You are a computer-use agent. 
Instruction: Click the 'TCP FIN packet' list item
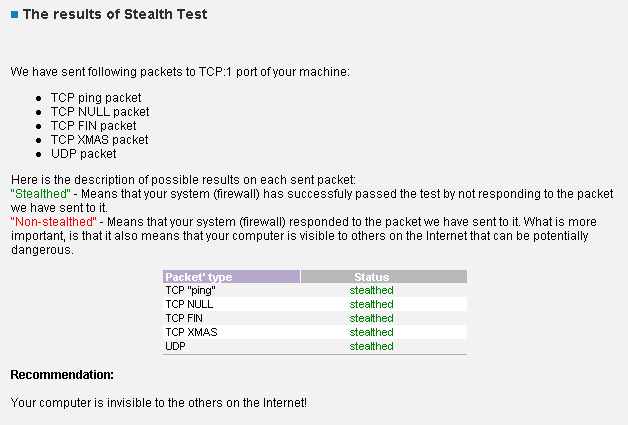(93, 126)
